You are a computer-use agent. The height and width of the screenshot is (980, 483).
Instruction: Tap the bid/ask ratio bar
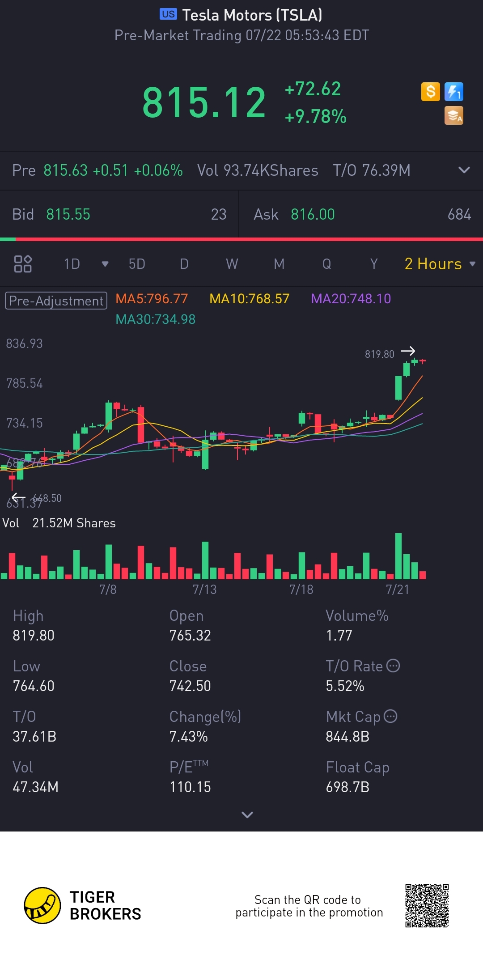coord(241,239)
